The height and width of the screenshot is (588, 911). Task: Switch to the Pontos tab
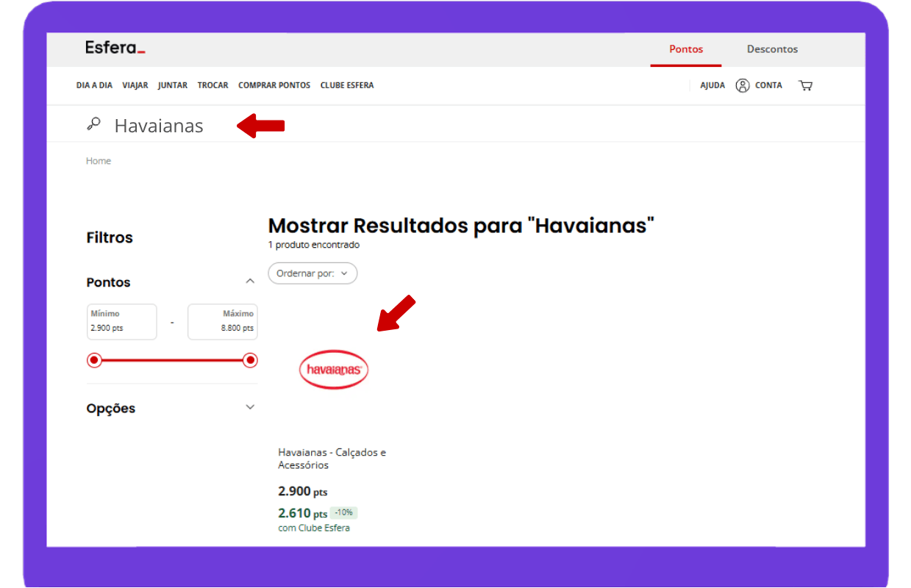(685, 49)
